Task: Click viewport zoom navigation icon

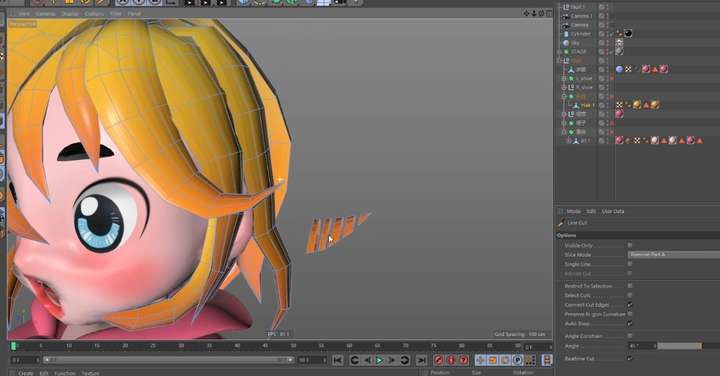Action: click(534, 13)
